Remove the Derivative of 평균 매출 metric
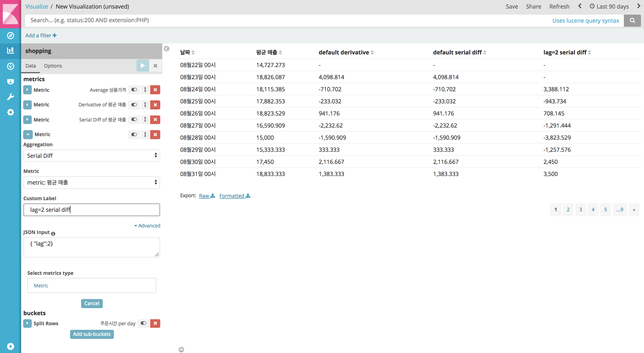This screenshot has height=353, width=644. tap(155, 105)
